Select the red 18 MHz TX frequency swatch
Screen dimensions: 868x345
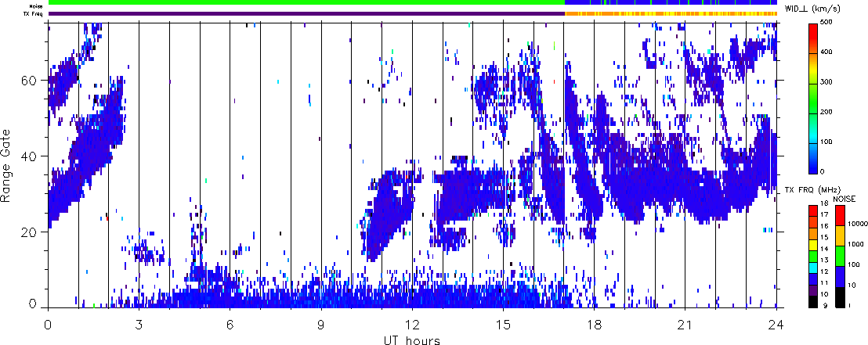[x=815, y=209]
